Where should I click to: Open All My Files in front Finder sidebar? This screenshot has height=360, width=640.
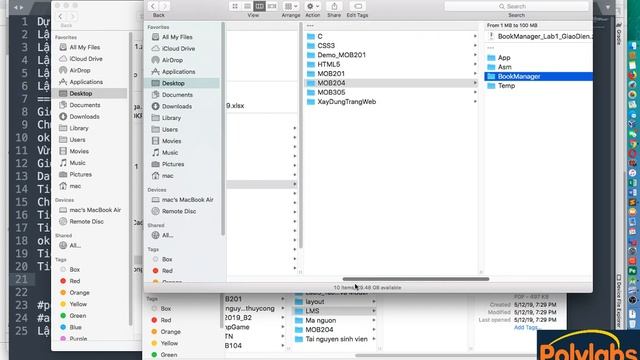click(x=177, y=37)
